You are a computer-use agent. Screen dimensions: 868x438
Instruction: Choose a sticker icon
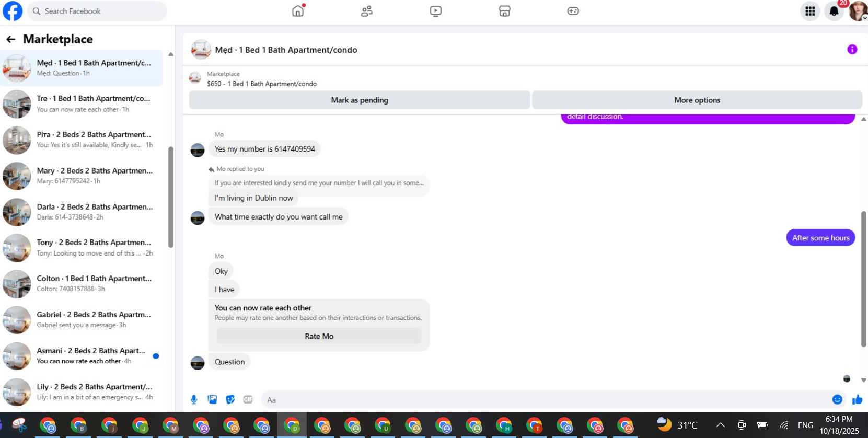pos(230,400)
